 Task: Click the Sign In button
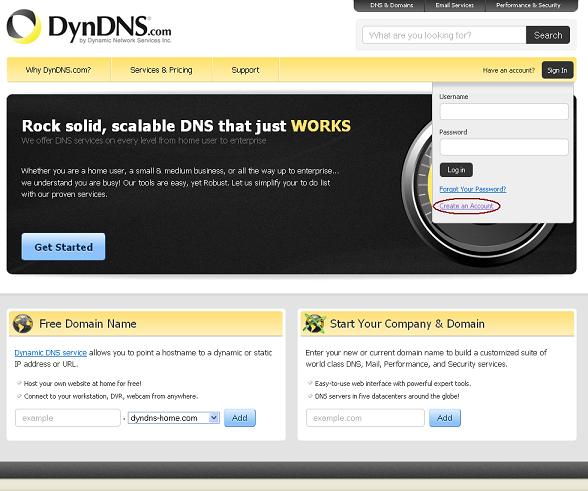tap(557, 71)
